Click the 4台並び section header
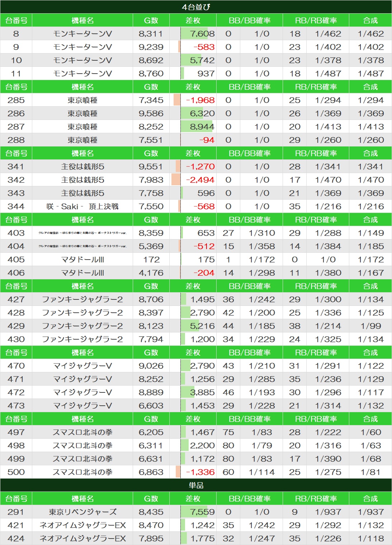Screen dimensions: 392x545 (x=196, y=7)
